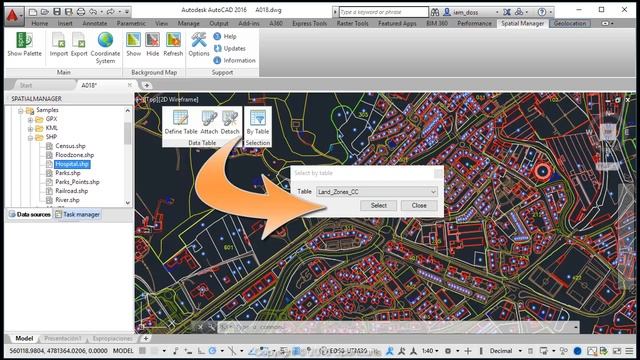Collapse the Samples tree node
The image size is (640, 360).
[20, 111]
